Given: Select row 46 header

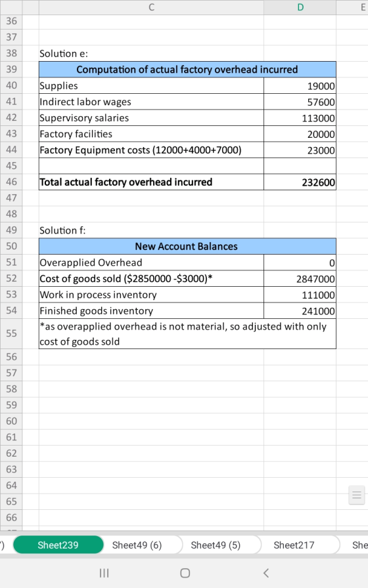Looking at the screenshot, I should 11,182.
